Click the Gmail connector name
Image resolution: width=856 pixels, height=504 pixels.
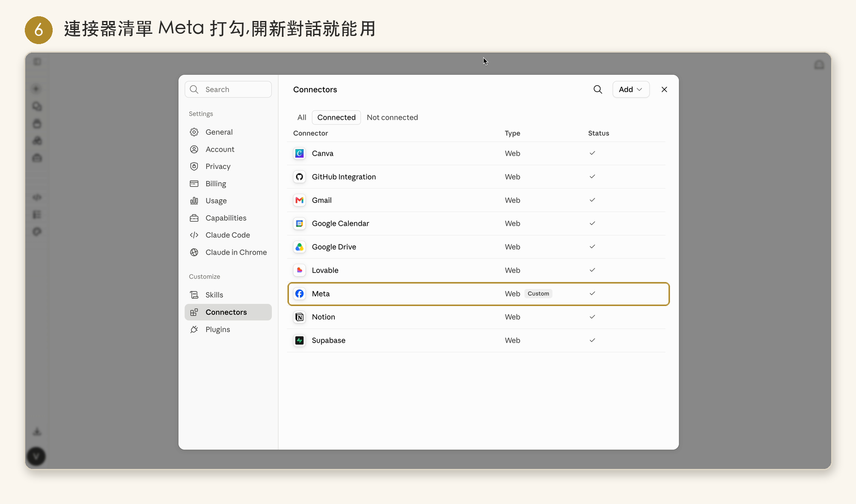(x=322, y=200)
